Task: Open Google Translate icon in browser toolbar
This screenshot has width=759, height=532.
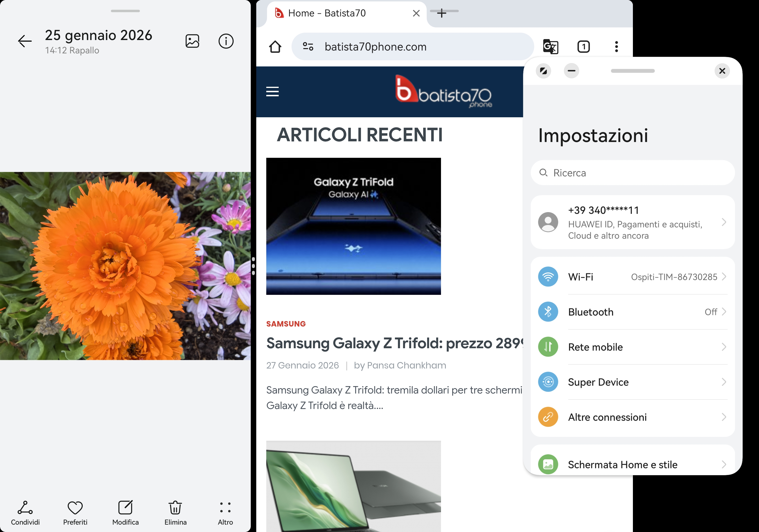Action: coord(550,46)
